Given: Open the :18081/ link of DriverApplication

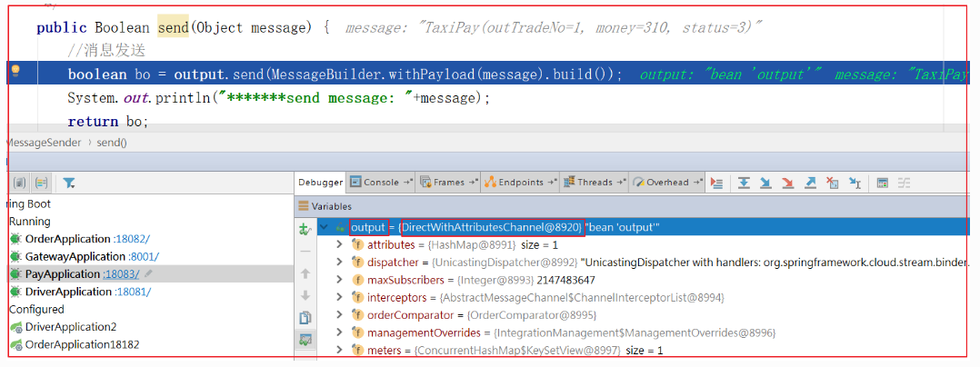Looking at the screenshot, I should pyautogui.click(x=133, y=292).
